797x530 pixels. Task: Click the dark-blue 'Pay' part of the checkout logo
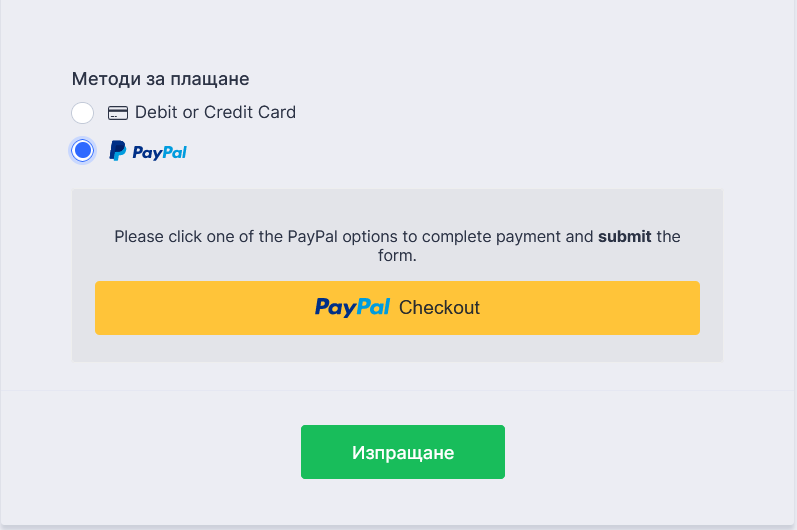coord(335,308)
